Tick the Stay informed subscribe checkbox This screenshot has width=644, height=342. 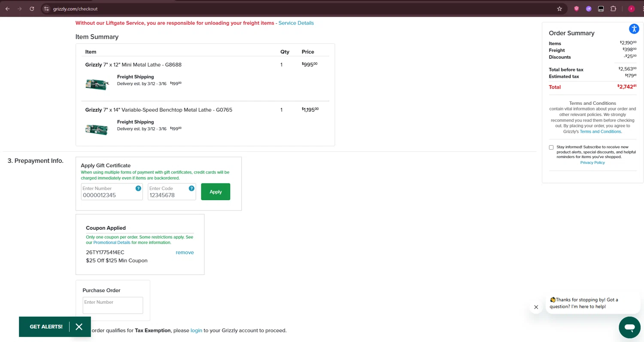click(x=551, y=147)
